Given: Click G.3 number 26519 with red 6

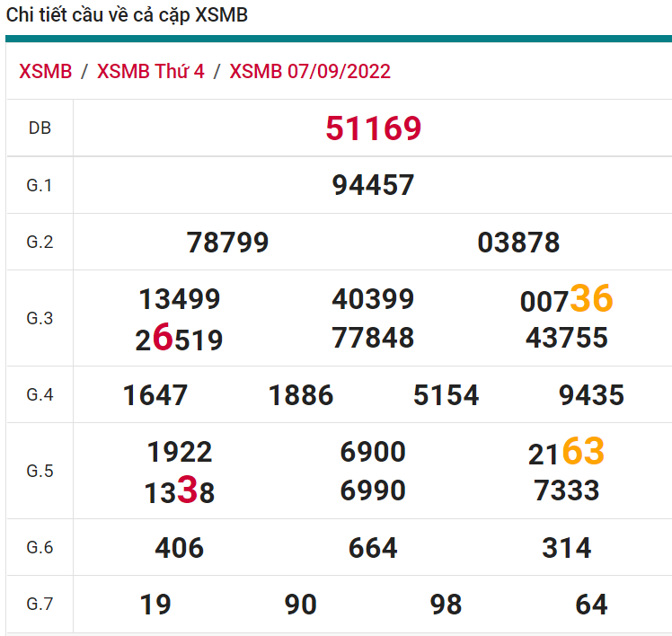Looking at the screenshot, I should [179, 339].
